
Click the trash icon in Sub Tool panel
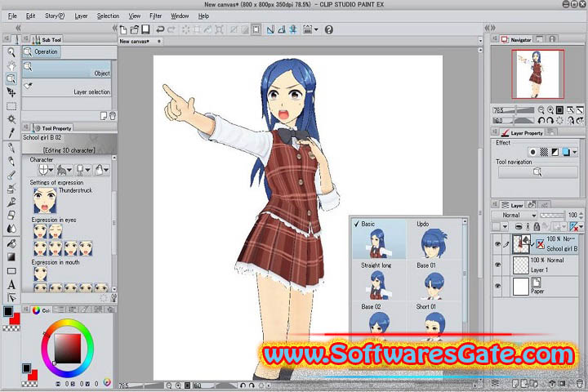coord(113,116)
